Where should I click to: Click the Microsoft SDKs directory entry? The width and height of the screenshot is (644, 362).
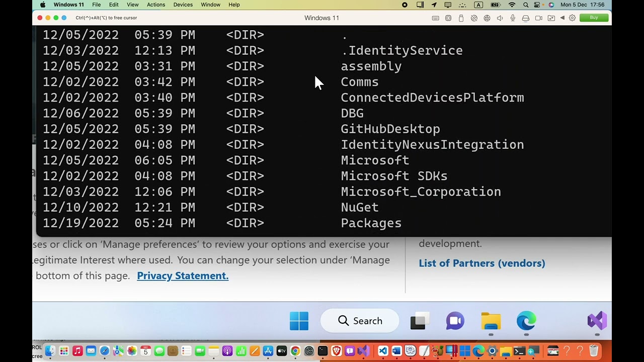394,176
